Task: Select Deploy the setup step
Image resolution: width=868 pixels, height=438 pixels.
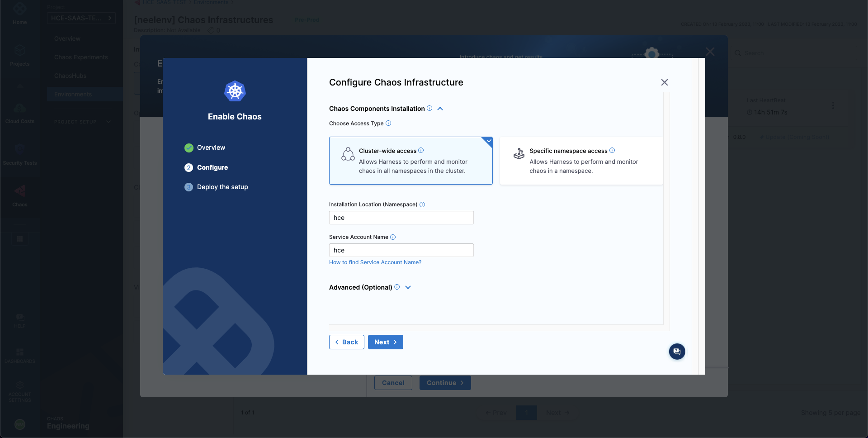Action: pos(216,187)
